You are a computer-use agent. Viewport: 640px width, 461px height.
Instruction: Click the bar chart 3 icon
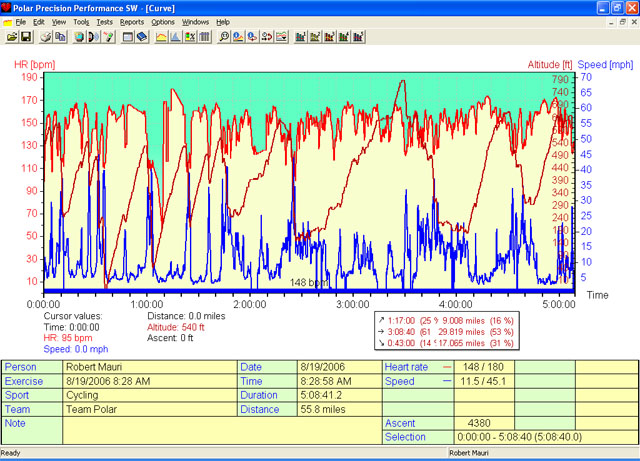[x=329, y=37]
